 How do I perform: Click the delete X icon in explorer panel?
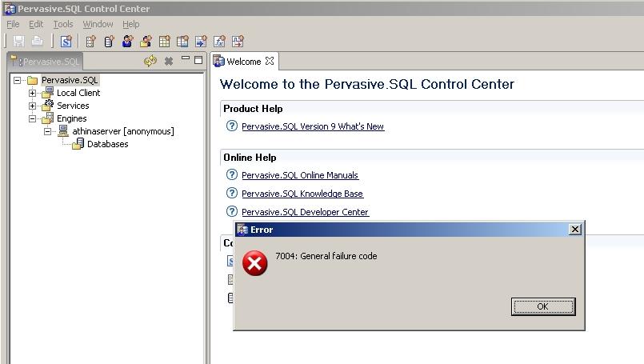point(168,61)
